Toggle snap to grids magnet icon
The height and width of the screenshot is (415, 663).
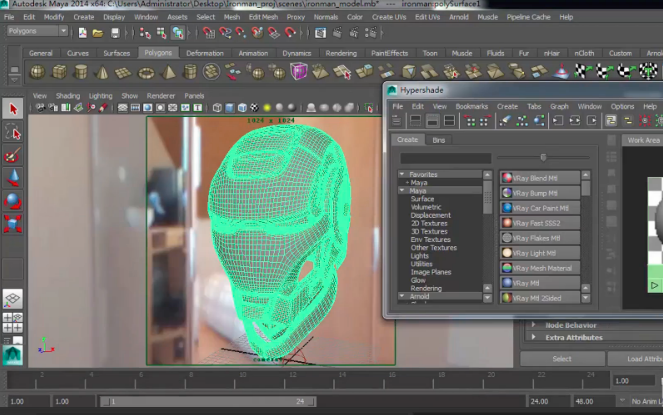[x=208, y=33]
